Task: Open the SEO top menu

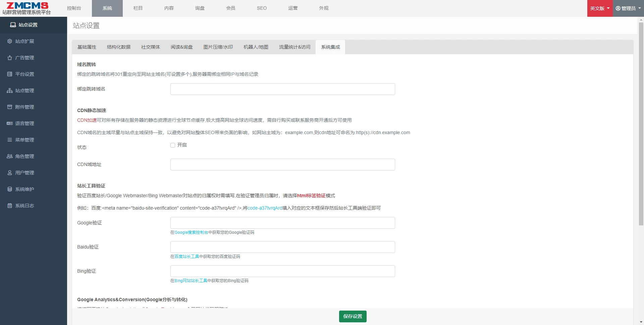Action: tap(262, 8)
